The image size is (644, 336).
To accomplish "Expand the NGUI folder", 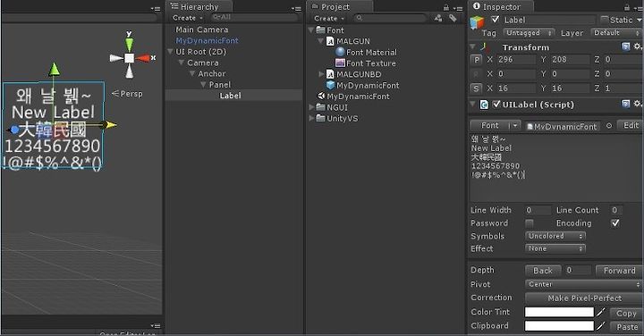I will 312,107.
